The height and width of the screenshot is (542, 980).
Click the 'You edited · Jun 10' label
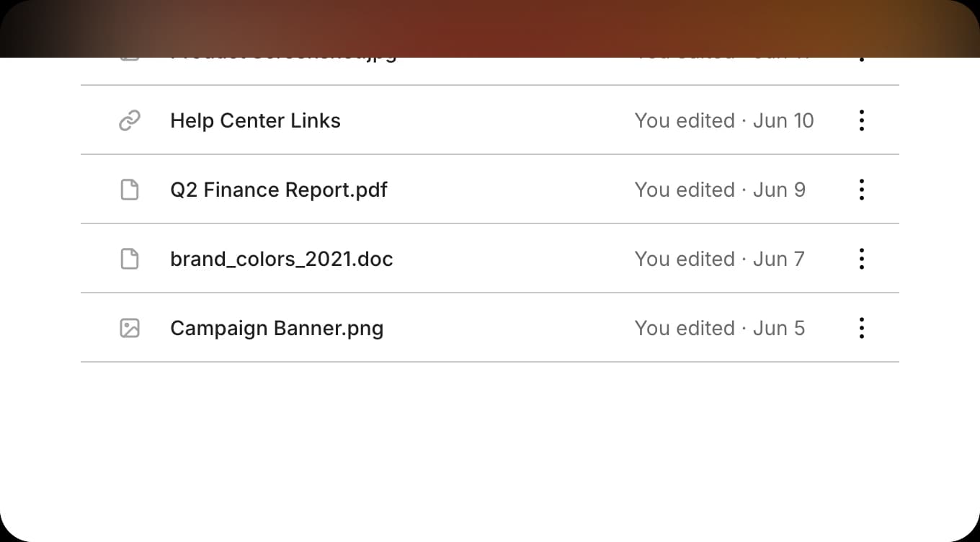point(724,120)
